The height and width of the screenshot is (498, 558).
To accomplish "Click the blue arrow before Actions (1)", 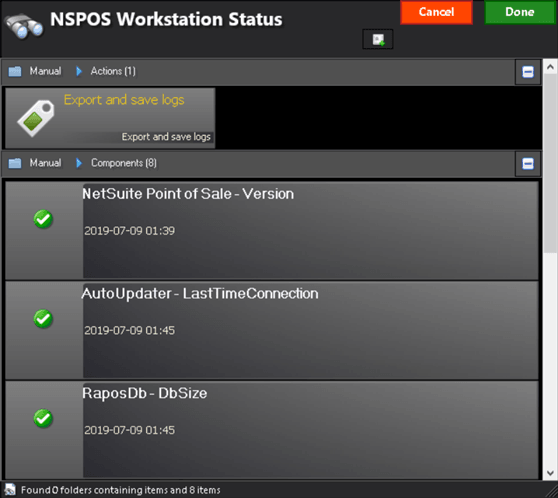I will pyautogui.click(x=79, y=72).
